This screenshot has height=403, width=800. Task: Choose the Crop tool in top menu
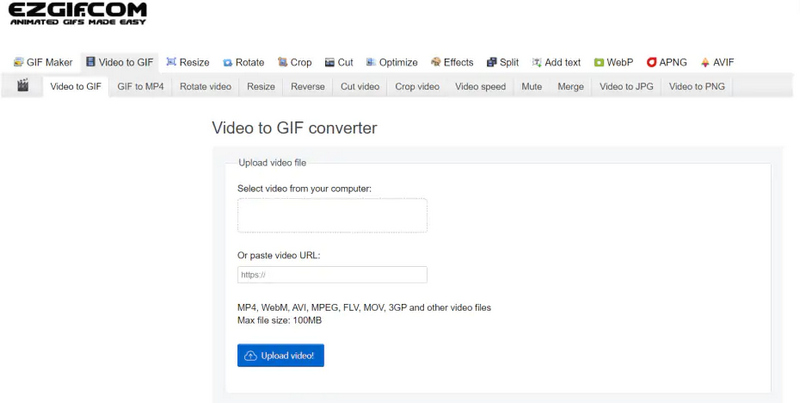(294, 62)
